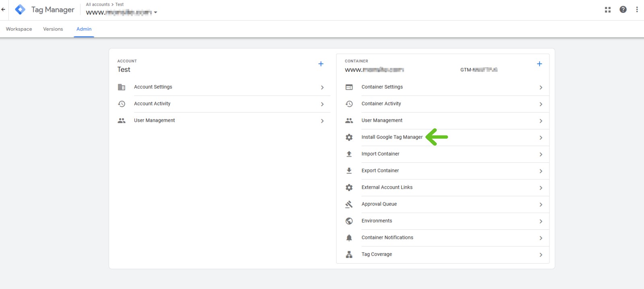Switch to the Workspace tab

pyautogui.click(x=19, y=29)
